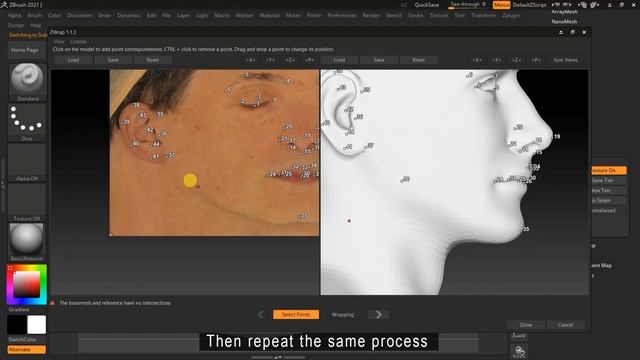This screenshot has height=360, width=640.
Task: Click the Rotate icon below Cancel
Action: (519, 351)
